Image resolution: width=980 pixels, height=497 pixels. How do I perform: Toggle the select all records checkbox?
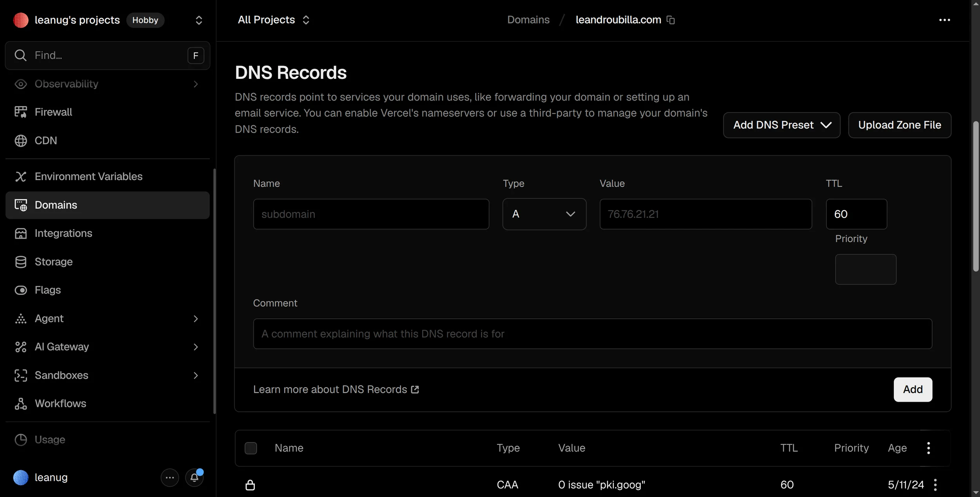(x=251, y=448)
